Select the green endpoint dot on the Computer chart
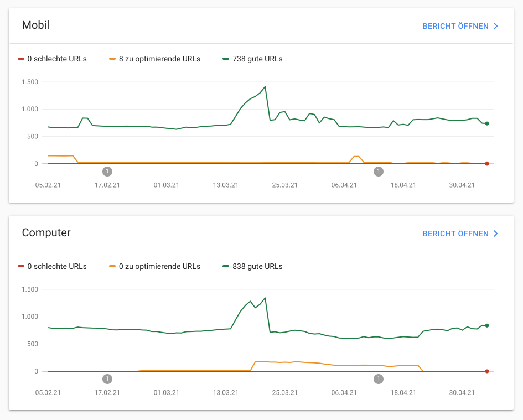Viewport: 523px width, 420px height. 487,325
